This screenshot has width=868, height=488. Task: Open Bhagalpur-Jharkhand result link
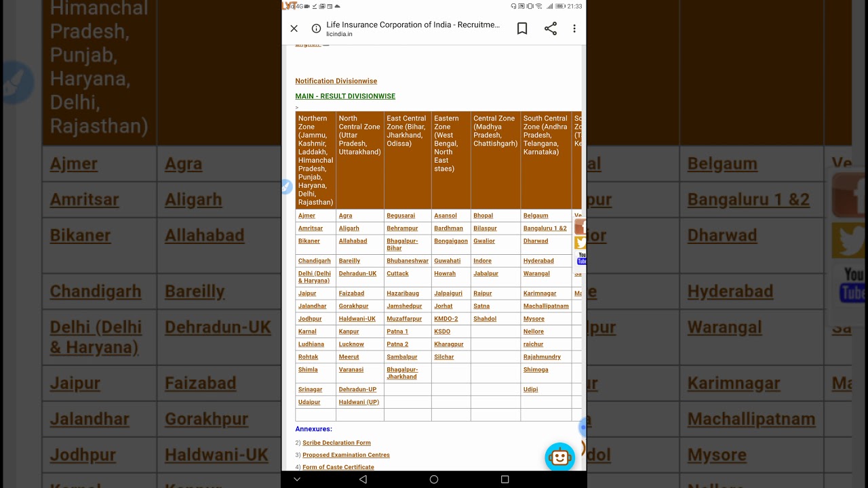tap(402, 373)
